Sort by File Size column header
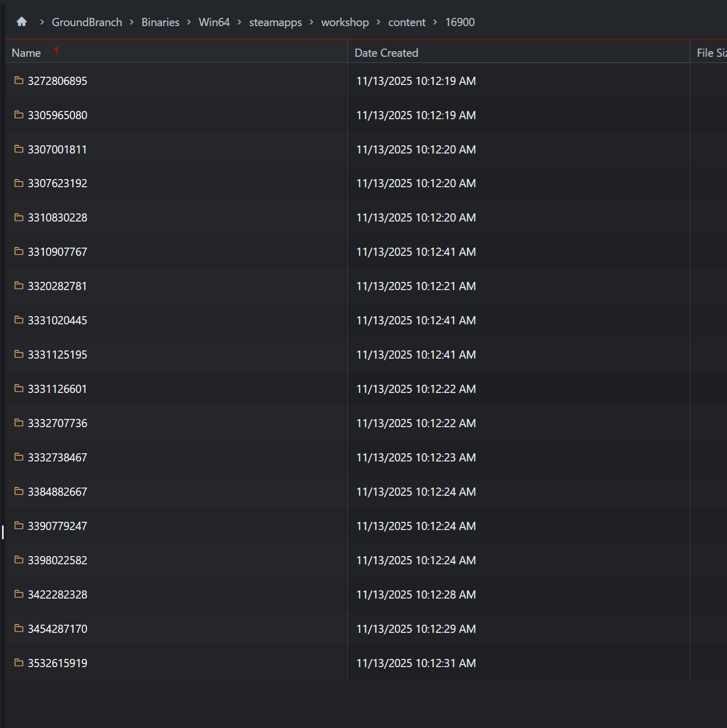Screen dimensions: 727x728 pyautogui.click(x=711, y=53)
